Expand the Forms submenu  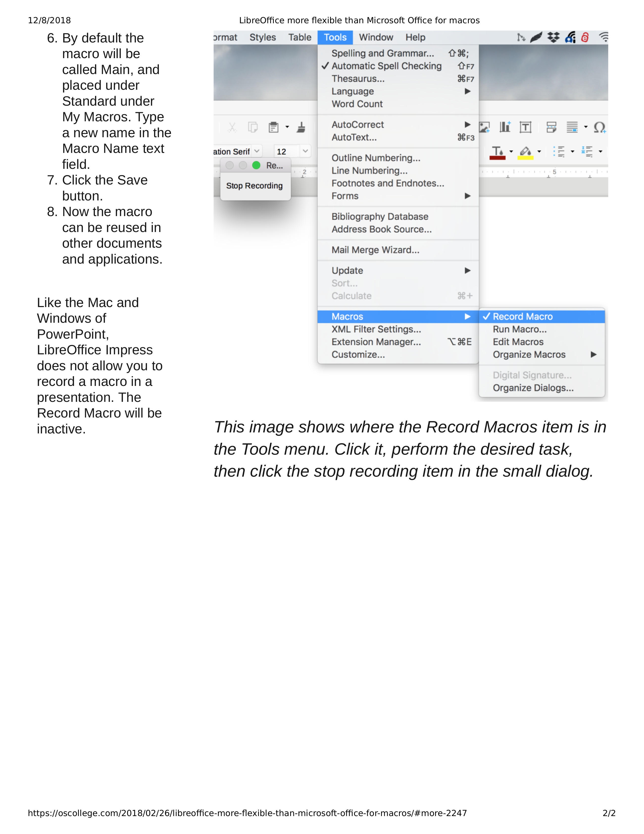[398, 196]
